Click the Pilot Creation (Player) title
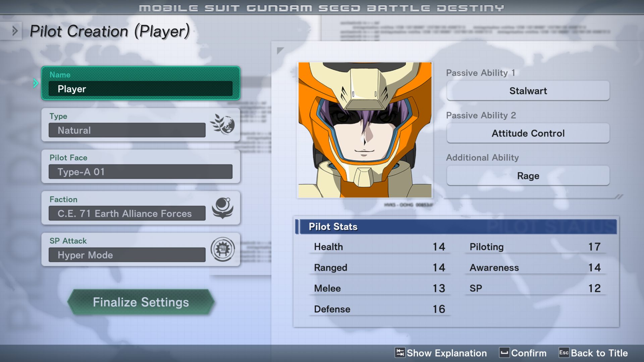Screen dimensions: 644x362 [x=110, y=32]
